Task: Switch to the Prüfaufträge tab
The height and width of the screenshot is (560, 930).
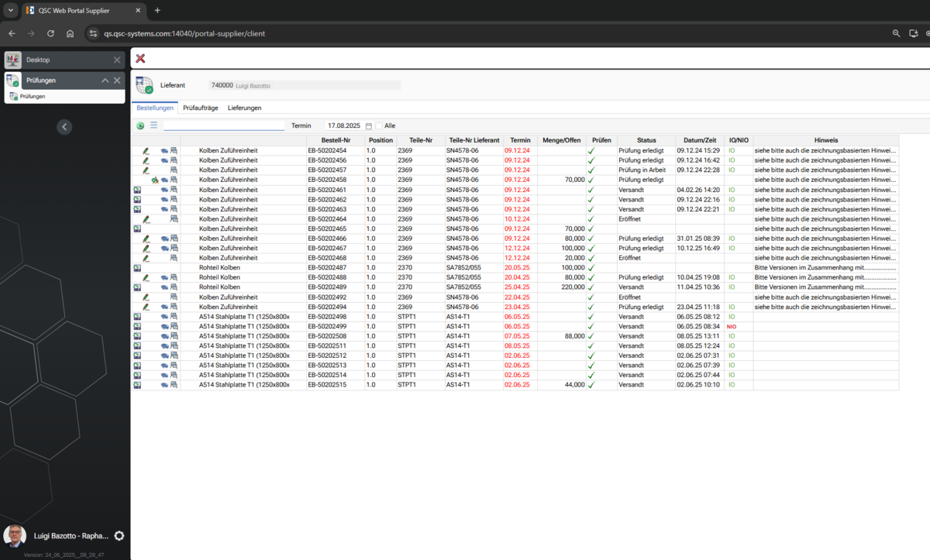Action: pos(201,108)
